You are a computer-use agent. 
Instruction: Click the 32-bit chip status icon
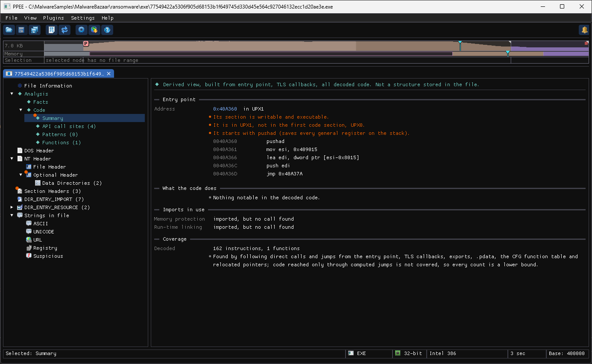398,353
